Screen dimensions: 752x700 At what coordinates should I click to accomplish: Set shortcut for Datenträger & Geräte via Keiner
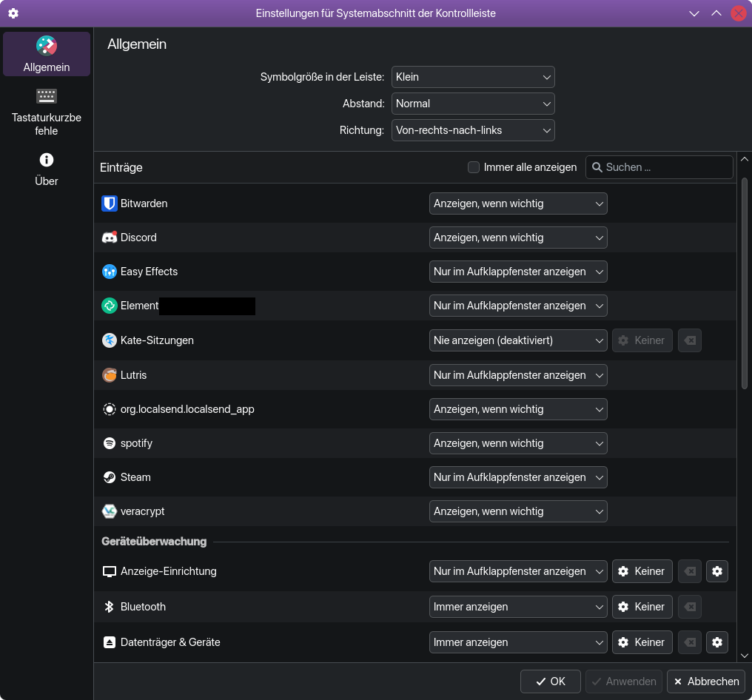pos(642,642)
